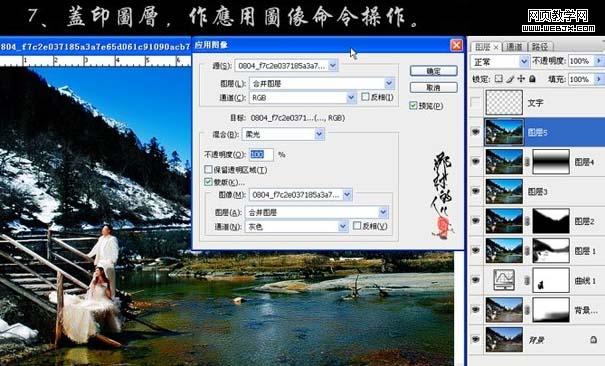Select the 图层2 layer mask thumbnail

coord(551,221)
